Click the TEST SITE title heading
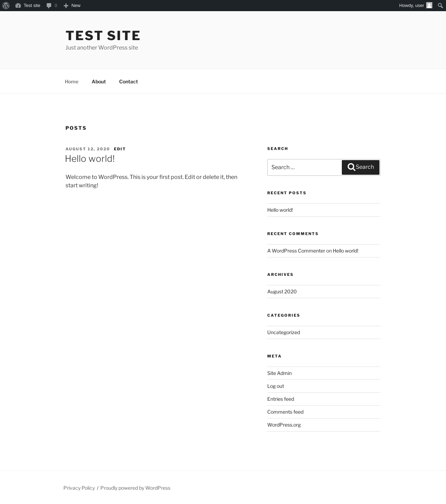 pyautogui.click(x=103, y=36)
